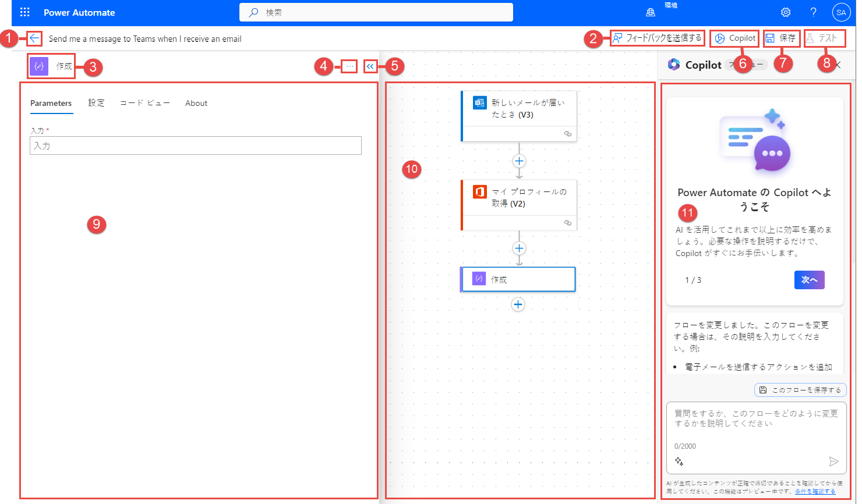Open the About tab
The width and height of the screenshot is (862, 504).
point(196,103)
